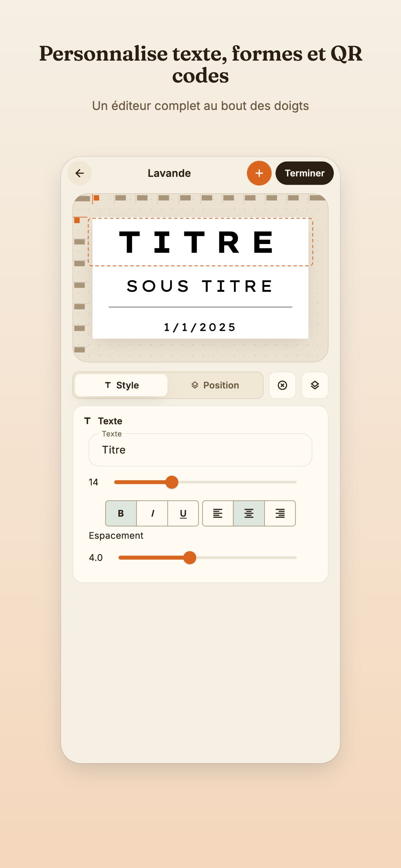
Task: Select the SOUS TITRE text element
Action: coord(200,286)
